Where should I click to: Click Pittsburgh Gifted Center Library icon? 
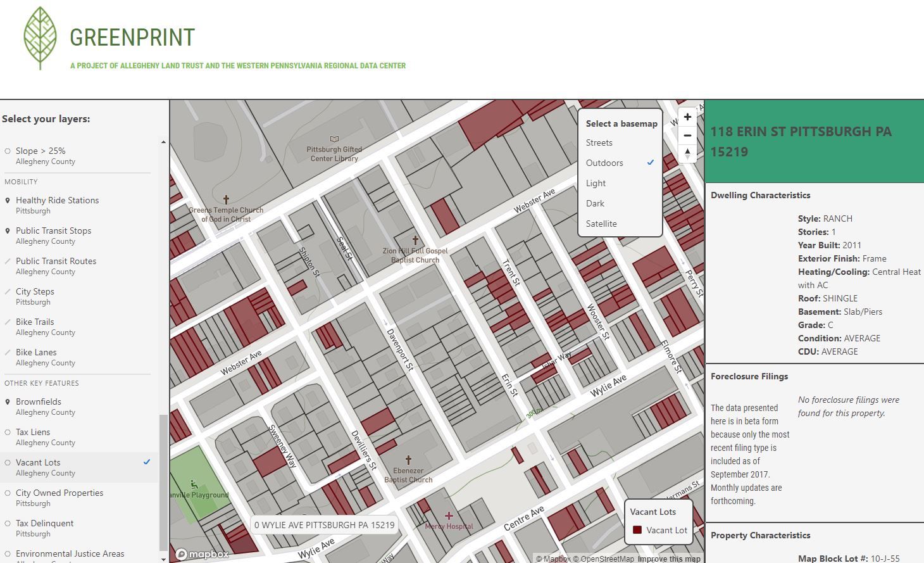click(334, 139)
